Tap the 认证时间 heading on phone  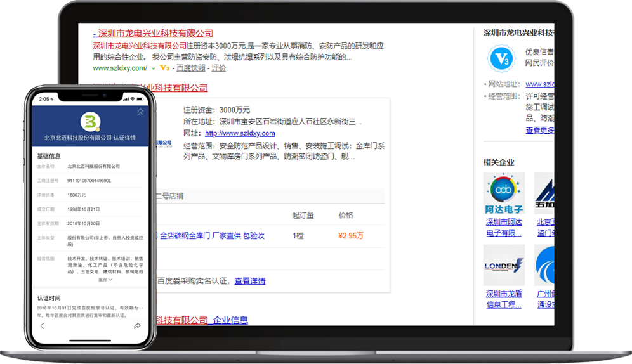(x=49, y=297)
